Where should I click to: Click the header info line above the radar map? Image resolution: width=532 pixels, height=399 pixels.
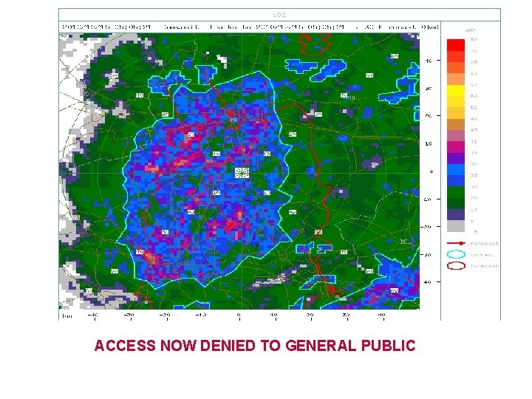pyautogui.click(x=250, y=27)
